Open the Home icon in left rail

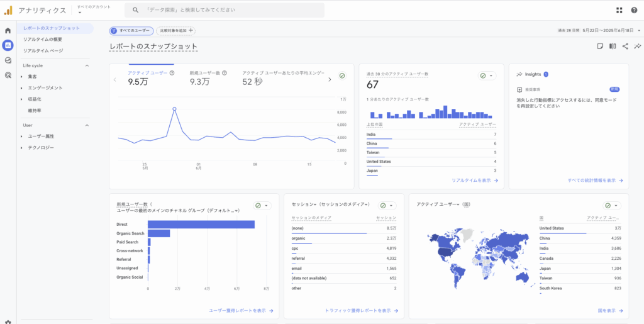pyautogui.click(x=8, y=30)
